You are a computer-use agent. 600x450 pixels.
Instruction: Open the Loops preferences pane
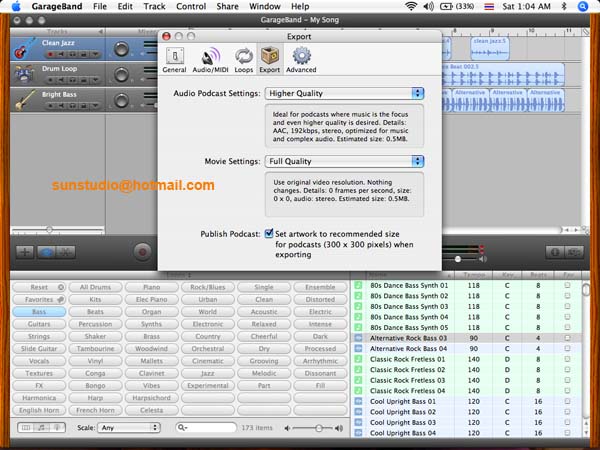click(x=244, y=60)
